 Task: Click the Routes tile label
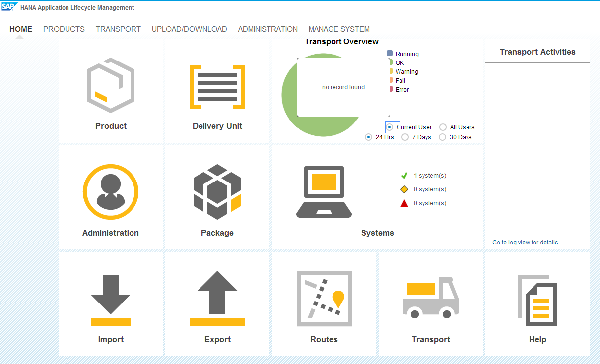324,339
